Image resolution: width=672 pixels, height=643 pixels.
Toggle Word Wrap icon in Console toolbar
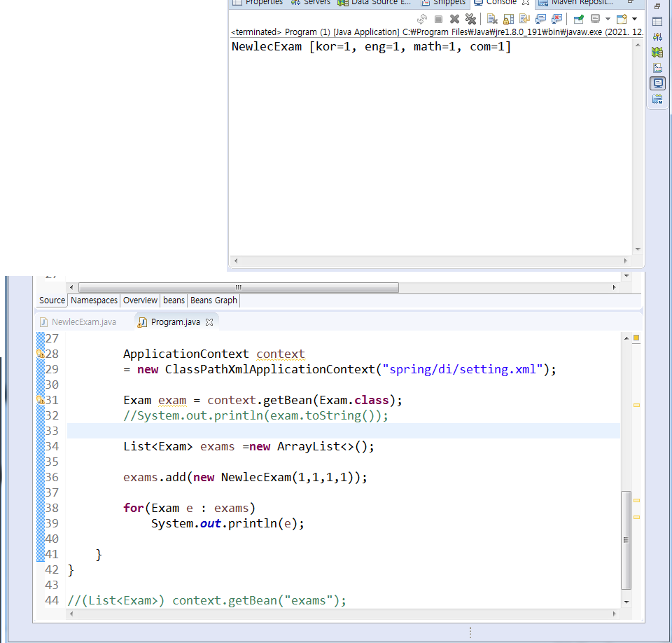524,19
